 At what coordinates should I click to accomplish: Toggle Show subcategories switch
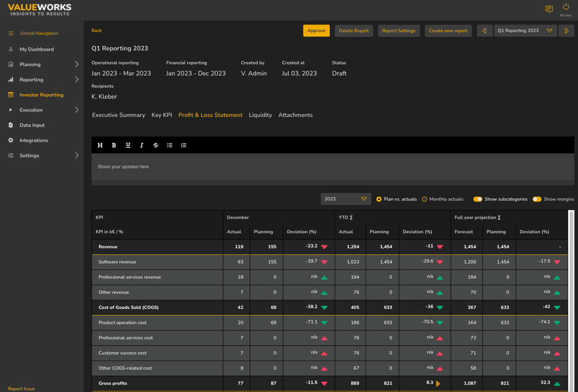(x=478, y=199)
